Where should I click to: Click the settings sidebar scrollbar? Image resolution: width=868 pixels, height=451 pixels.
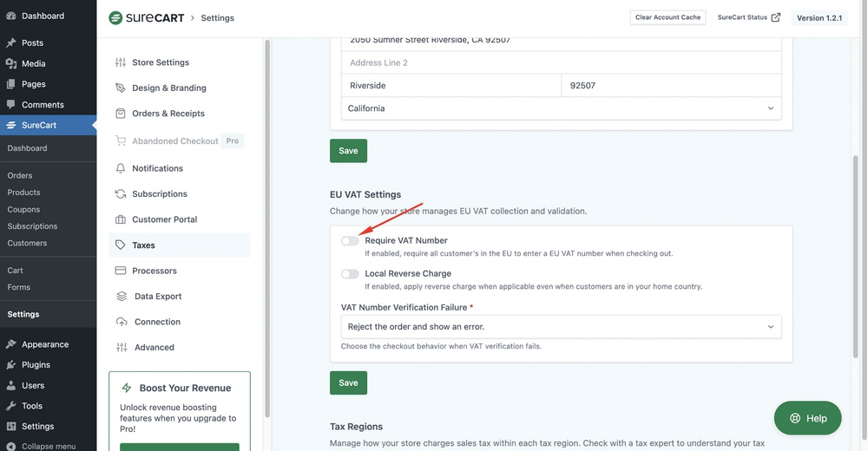(267, 228)
